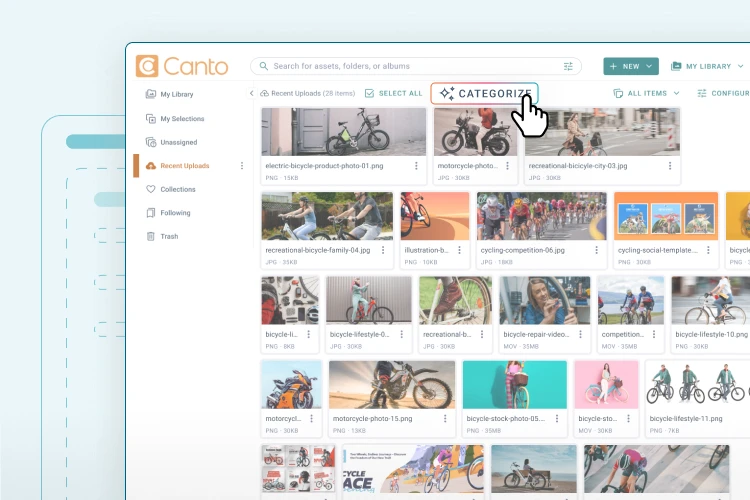Click the Trash sidebar icon
The width and height of the screenshot is (750, 500).
pos(151,236)
